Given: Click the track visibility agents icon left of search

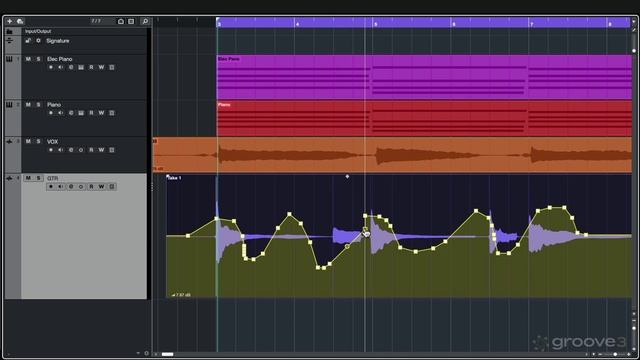Looking at the screenshot, I should 131,21.
